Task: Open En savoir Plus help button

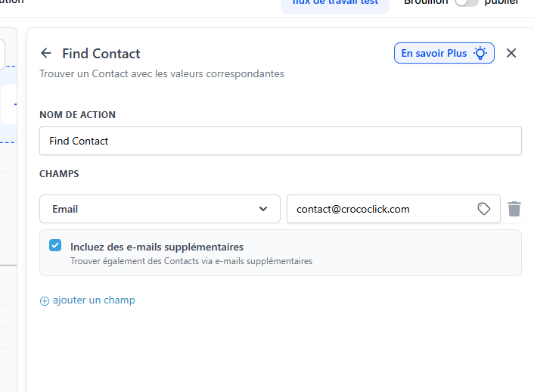Action: coord(444,53)
